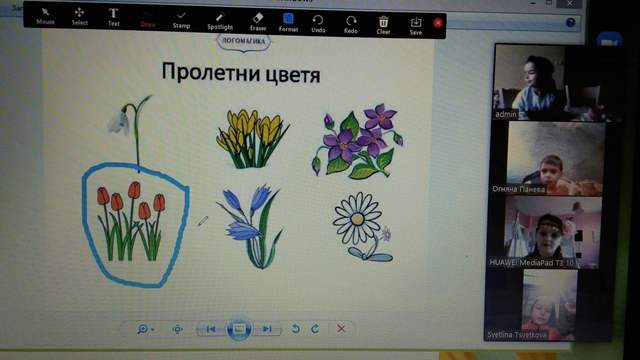Image resolution: width=640 pixels, height=360 pixels.
Task: Select the Eraser tool
Action: pos(258,22)
